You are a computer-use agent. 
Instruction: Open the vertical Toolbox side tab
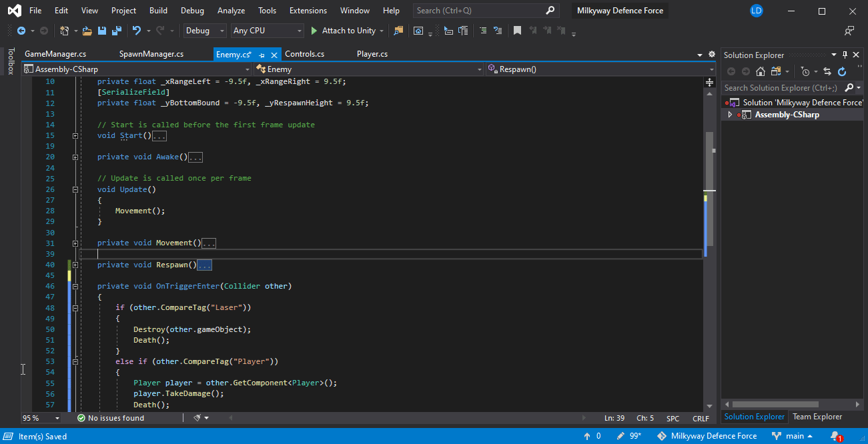(11, 61)
